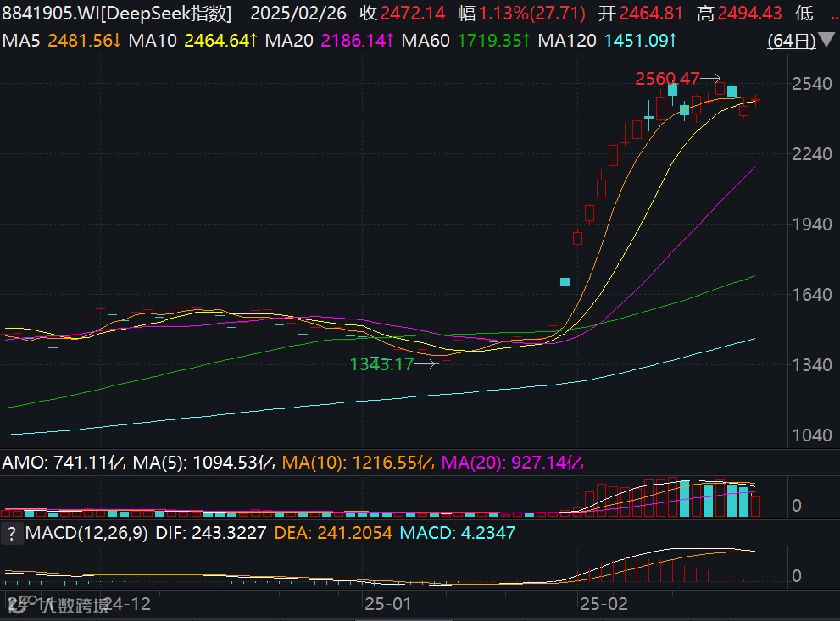Click the 2560.47 peak price marker

(667, 79)
